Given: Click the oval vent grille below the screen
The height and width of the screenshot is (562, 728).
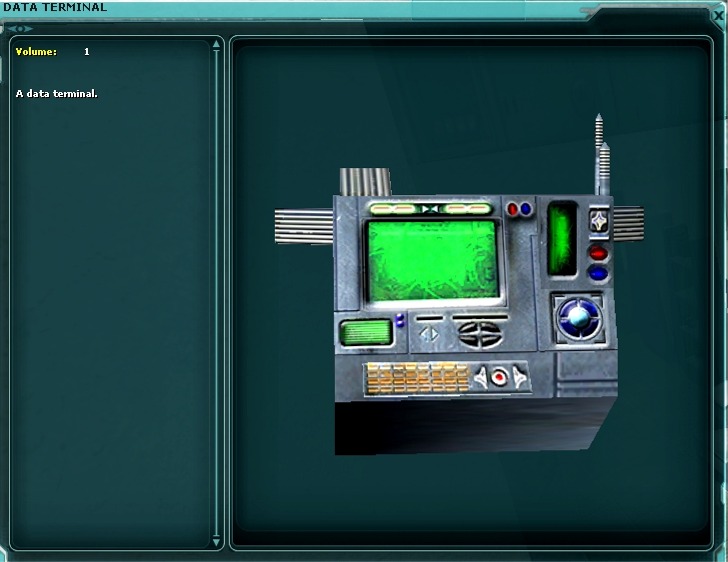Looking at the screenshot, I should click(x=481, y=333).
